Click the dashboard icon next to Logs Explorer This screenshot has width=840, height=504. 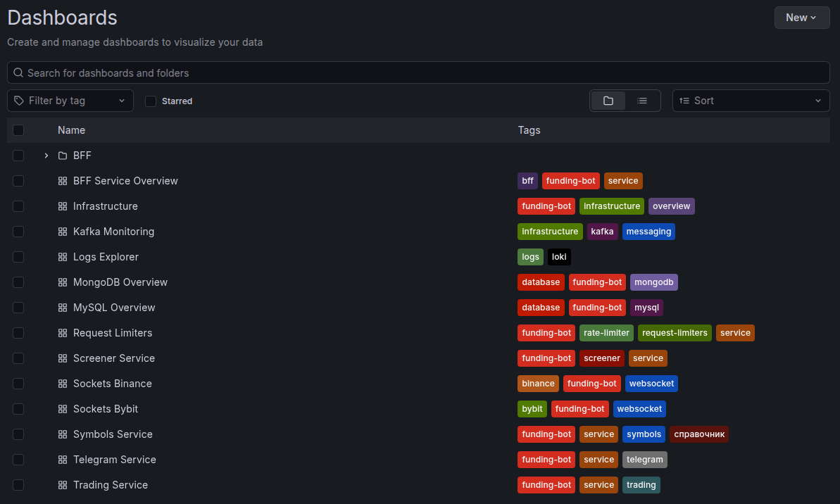pos(63,256)
